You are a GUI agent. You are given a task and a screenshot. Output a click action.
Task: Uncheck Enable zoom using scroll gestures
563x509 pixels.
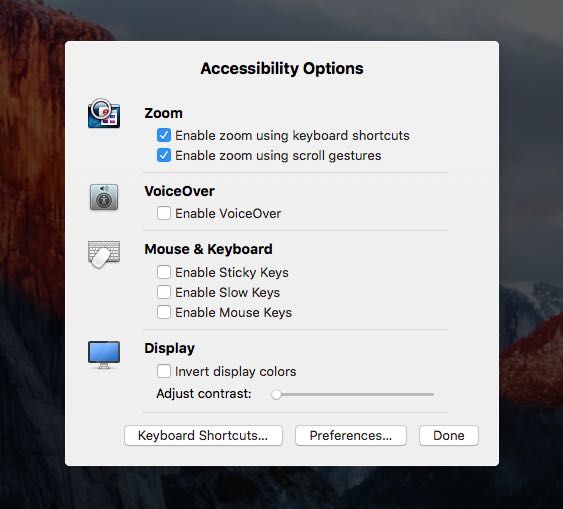(x=164, y=155)
